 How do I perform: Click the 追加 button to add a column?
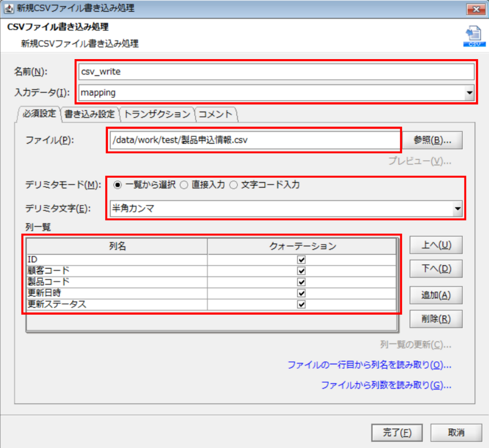(436, 295)
